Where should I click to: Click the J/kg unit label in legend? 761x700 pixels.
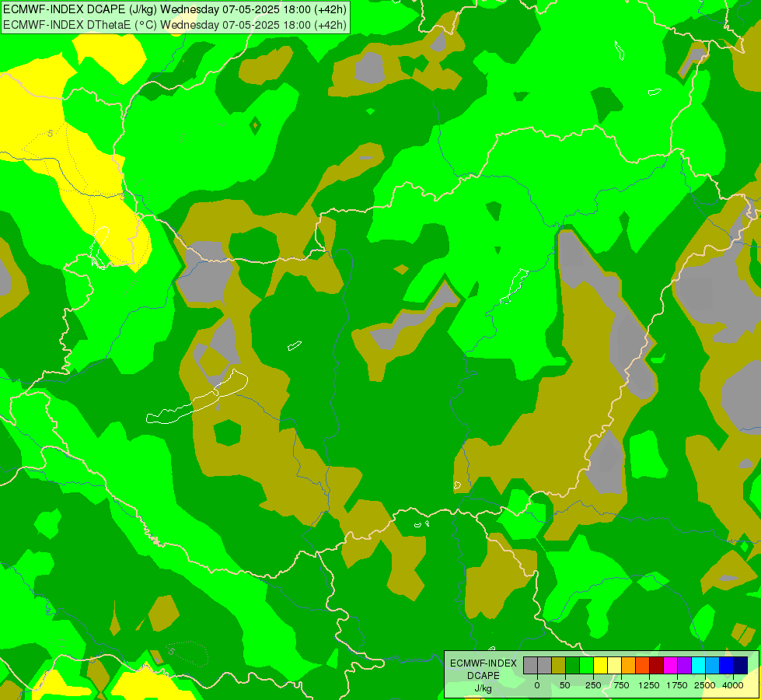click(483, 689)
